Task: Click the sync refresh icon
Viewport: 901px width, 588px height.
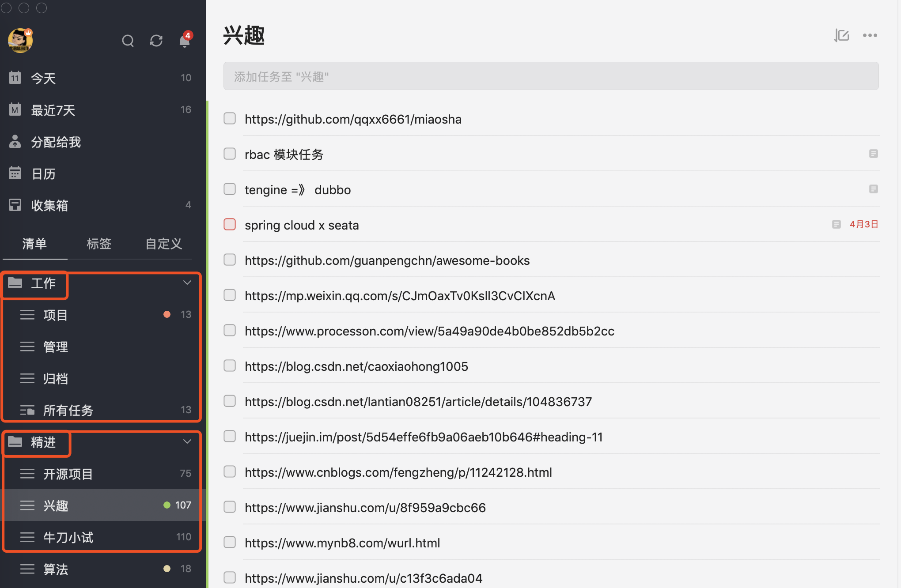Action: [156, 41]
